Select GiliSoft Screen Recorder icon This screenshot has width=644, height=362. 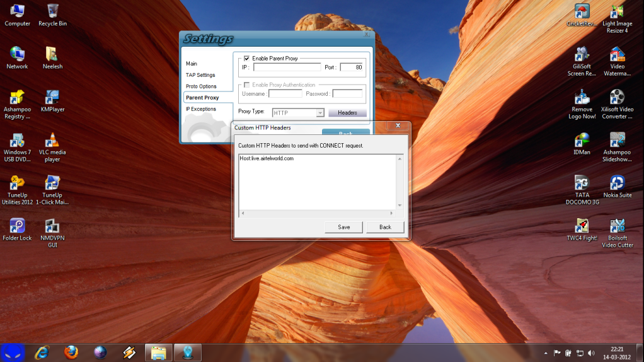582,62
